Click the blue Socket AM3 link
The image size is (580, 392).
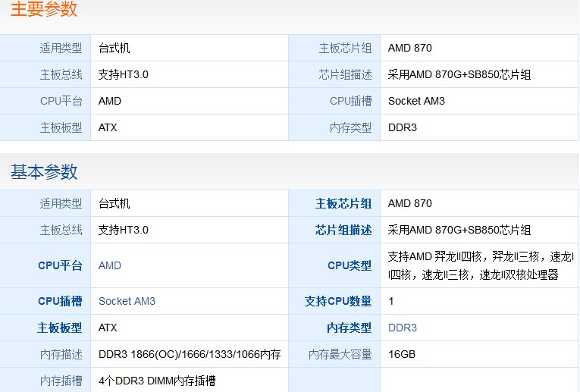coord(127,301)
